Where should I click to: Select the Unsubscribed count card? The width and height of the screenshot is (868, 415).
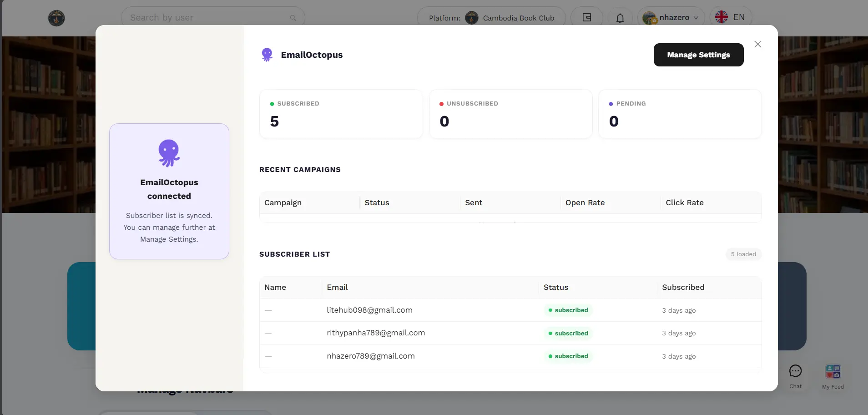(x=511, y=114)
